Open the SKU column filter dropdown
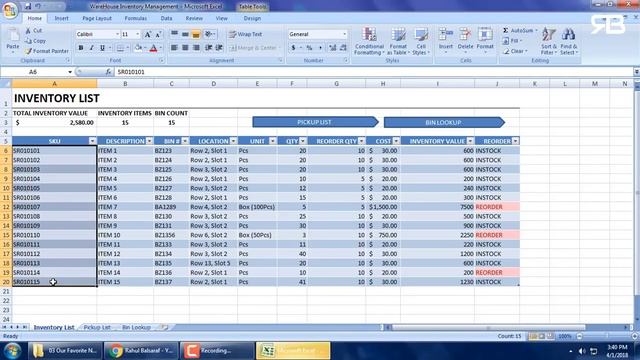This screenshot has width=640, height=360. pos(92,141)
